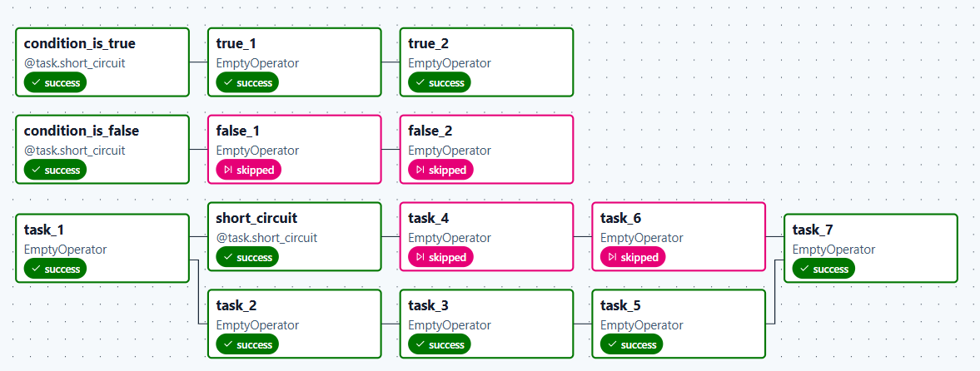This screenshot has width=980, height=371.
Task: Click success checkmark icon on true_1
Action: click(x=228, y=83)
